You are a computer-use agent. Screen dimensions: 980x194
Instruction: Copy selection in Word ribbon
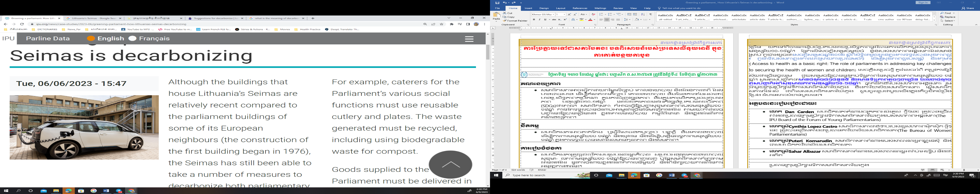pos(509,17)
